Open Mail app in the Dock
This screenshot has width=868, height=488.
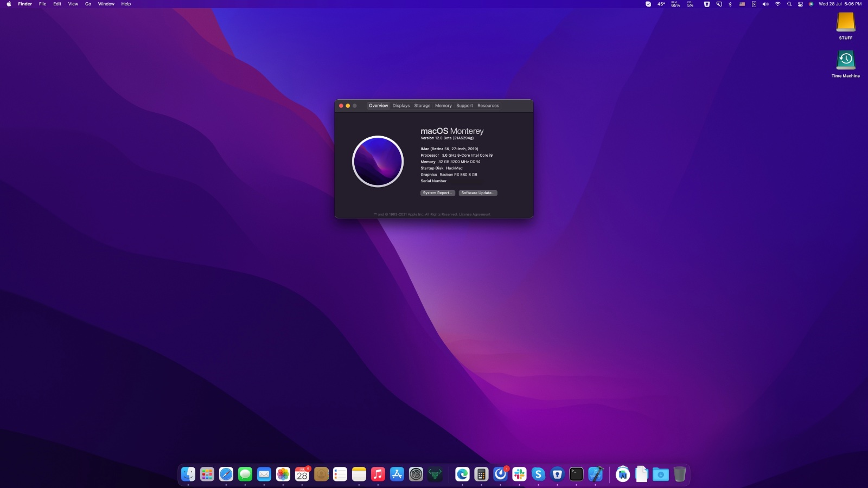[x=264, y=474]
